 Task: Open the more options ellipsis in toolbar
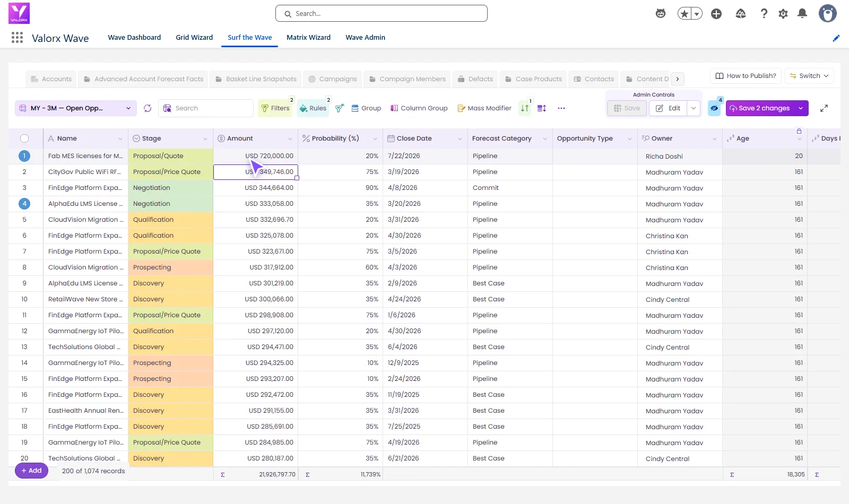pos(561,108)
